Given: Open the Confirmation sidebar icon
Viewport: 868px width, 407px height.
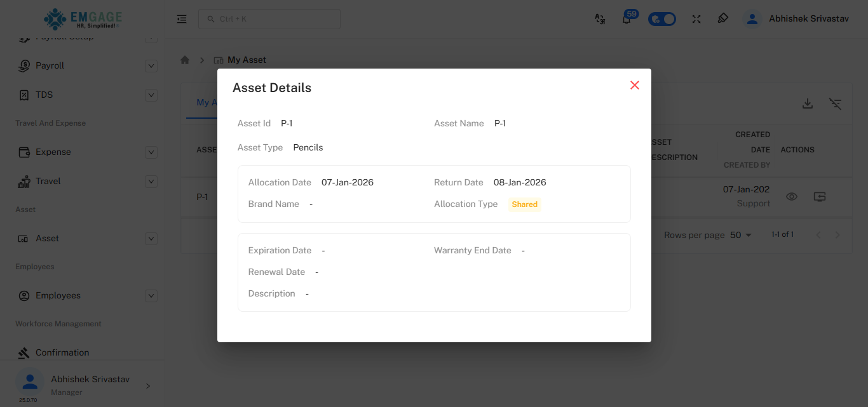Looking at the screenshot, I should 24,352.
